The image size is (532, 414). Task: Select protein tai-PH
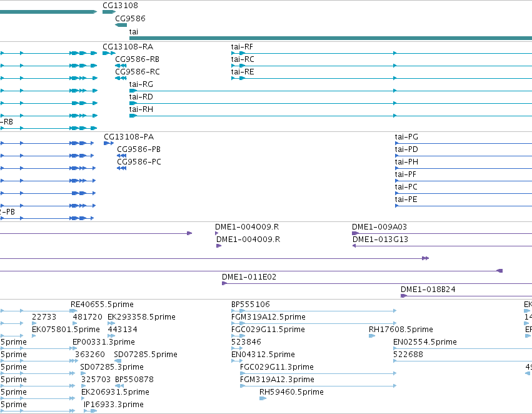point(406,162)
